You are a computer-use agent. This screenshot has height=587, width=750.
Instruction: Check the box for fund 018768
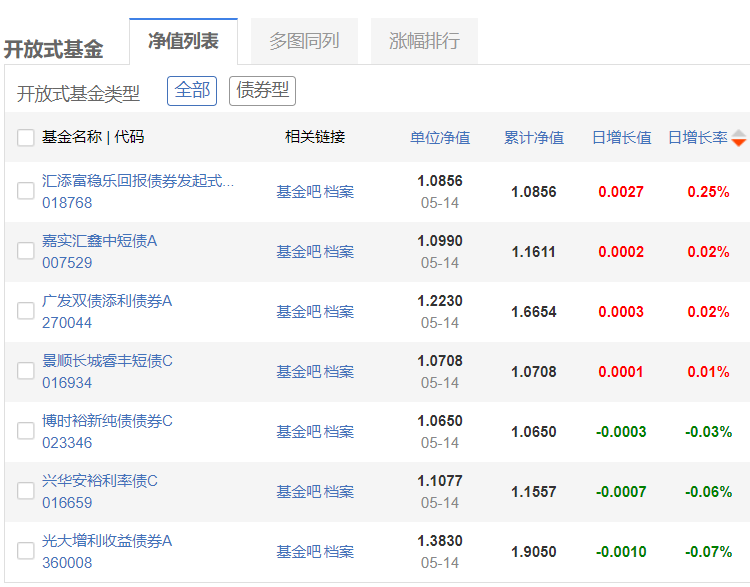click(x=25, y=190)
